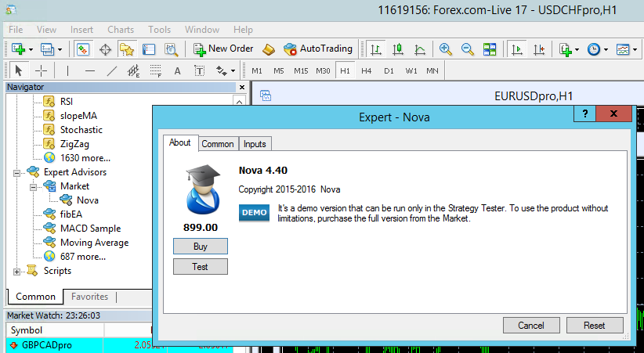Switch to candlestick chart display
The height and width of the screenshot is (353, 644).
(x=397, y=49)
